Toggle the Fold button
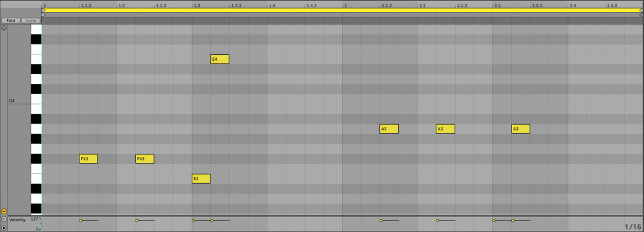644x232 pixels. click(10, 20)
